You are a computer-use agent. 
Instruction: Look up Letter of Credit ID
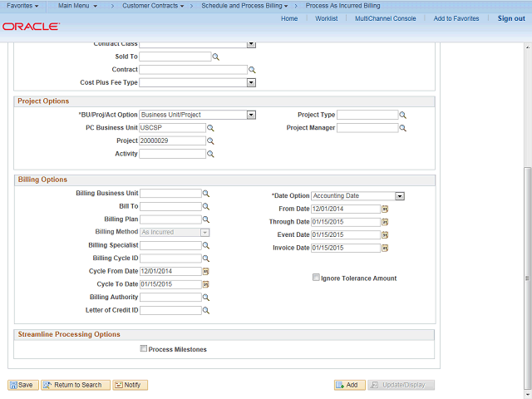206,311
